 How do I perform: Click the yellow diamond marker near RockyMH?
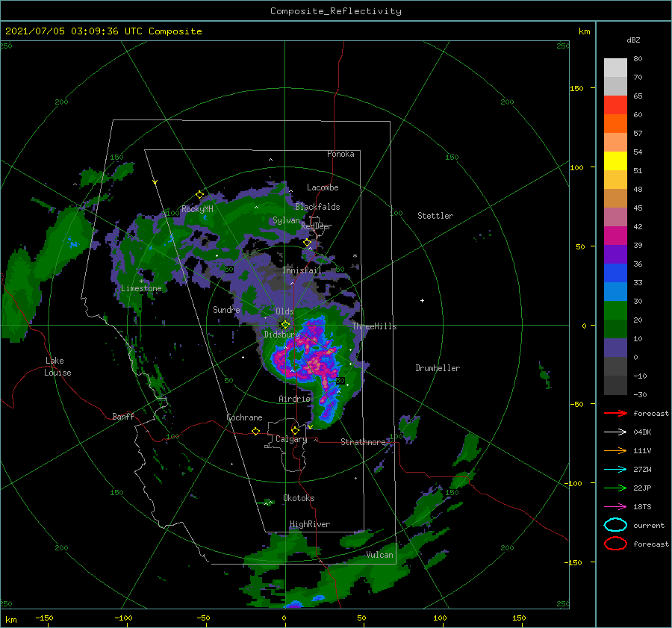coord(199,195)
